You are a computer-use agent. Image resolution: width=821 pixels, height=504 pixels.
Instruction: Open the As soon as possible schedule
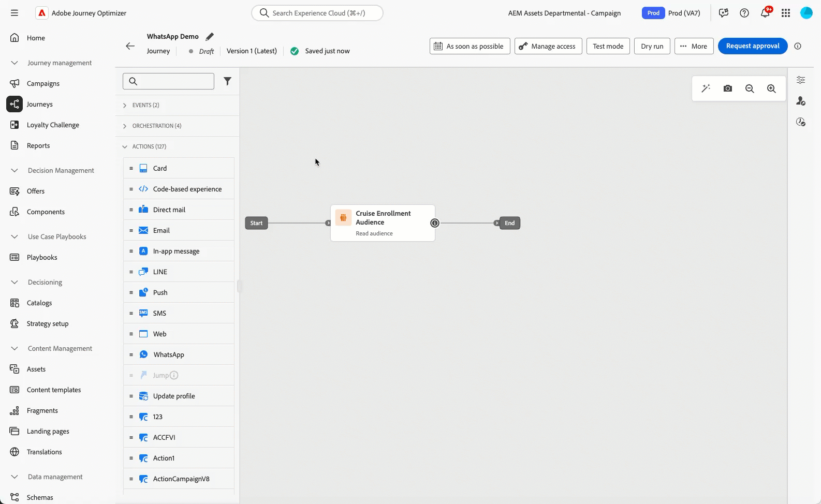470,46
